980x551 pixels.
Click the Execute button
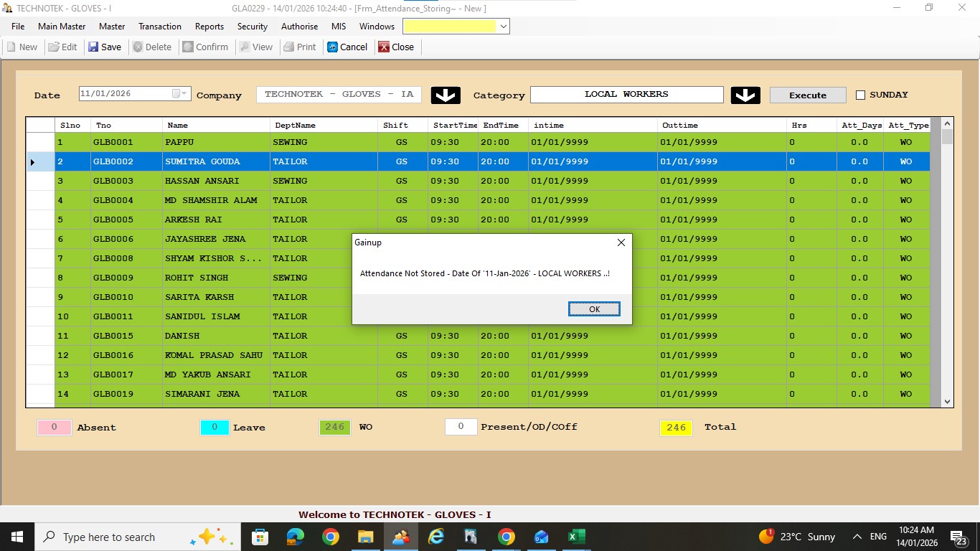click(807, 95)
